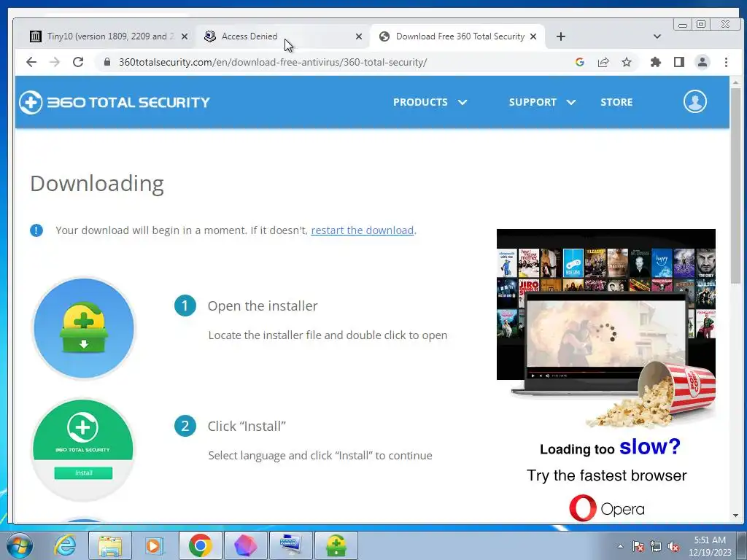Open Windows Media Player from taskbar
The width and height of the screenshot is (747, 560).
(x=153, y=545)
